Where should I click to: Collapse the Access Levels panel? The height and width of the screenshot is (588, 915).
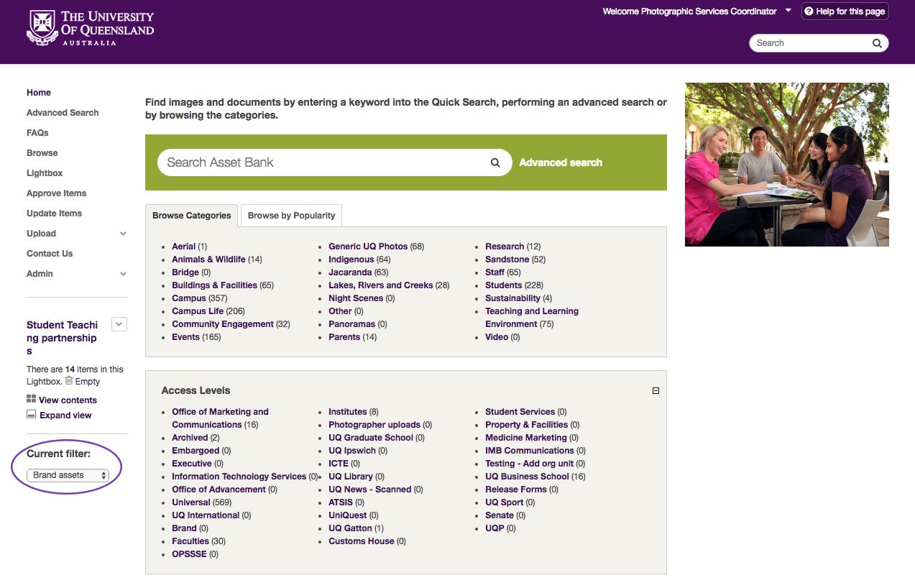pyautogui.click(x=656, y=391)
